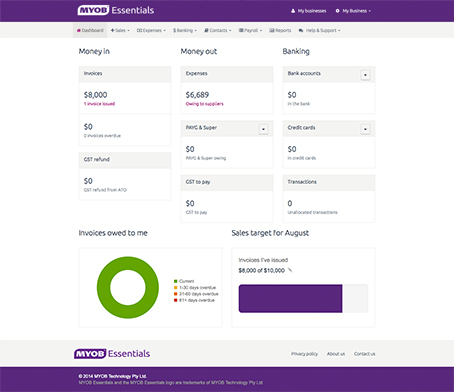Click the gear icon beside My Business
This screenshot has height=392, width=454.
pyautogui.click(x=337, y=11)
